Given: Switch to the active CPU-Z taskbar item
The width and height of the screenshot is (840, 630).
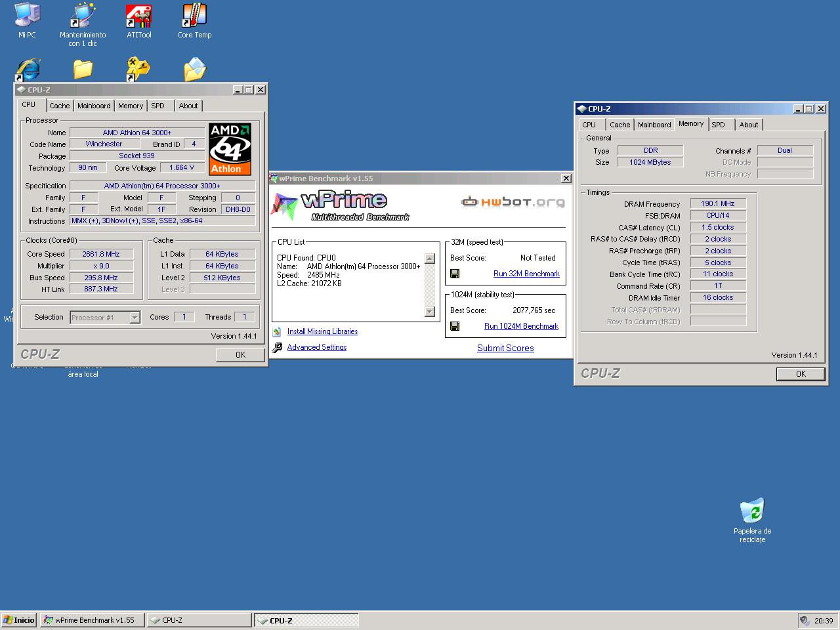Looking at the screenshot, I should pyautogui.click(x=306, y=620).
